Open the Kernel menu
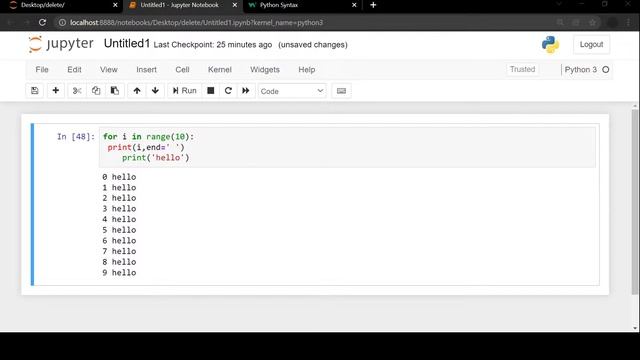 click(x=220, y=69)
